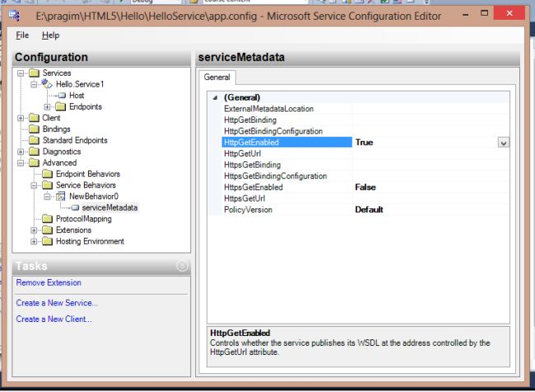535x392 pixels.
Task: Click the ProtocolMapping folder icon
Action: (48, 219)
